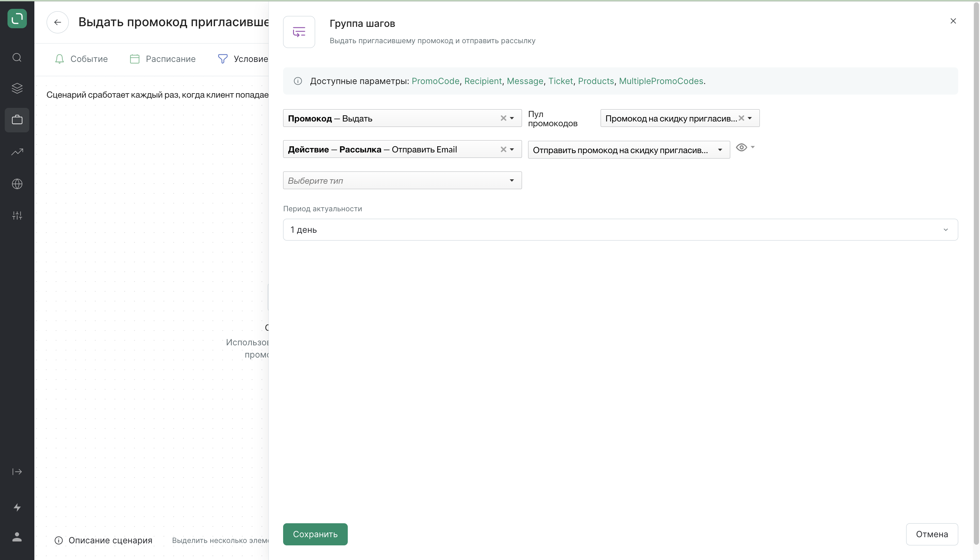The width and height of the screenshot is (980, 560).
Task: Click the Products parameter link
Action: point(596,81)
